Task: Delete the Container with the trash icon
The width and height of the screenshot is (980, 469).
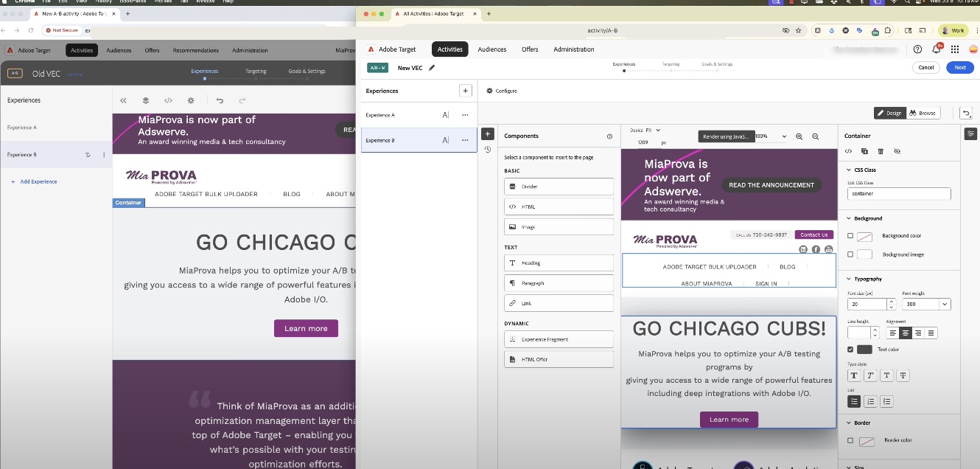Action: (881, 151)
